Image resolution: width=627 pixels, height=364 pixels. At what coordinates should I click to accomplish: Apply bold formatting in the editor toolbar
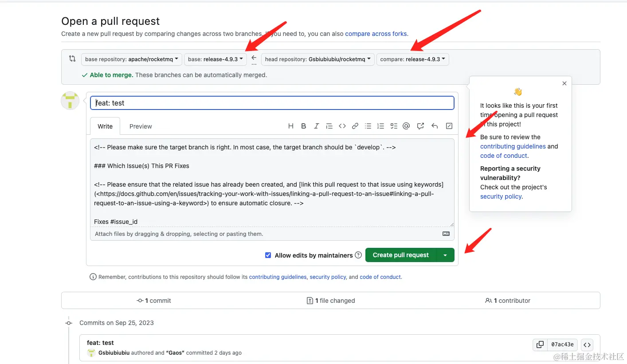coord(304,126)
